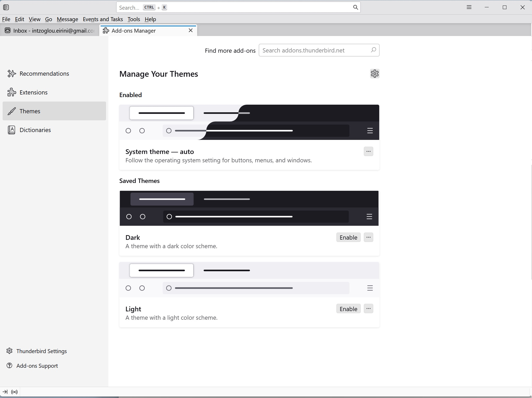Close the Add-ons Manager tab
The height and width of the screenshot is (398, 532).
[x=191, y=31]
